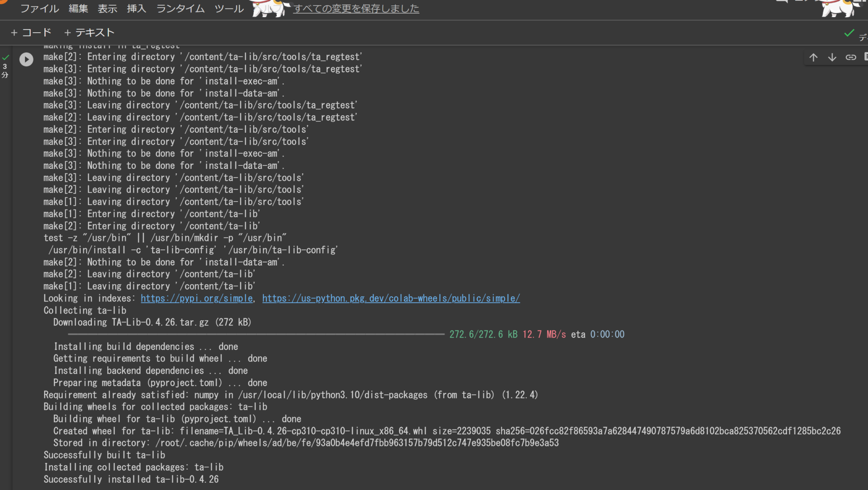Select 'Building wheels for collected packages' line
868x490 pixels.
[x=156, y=406]
